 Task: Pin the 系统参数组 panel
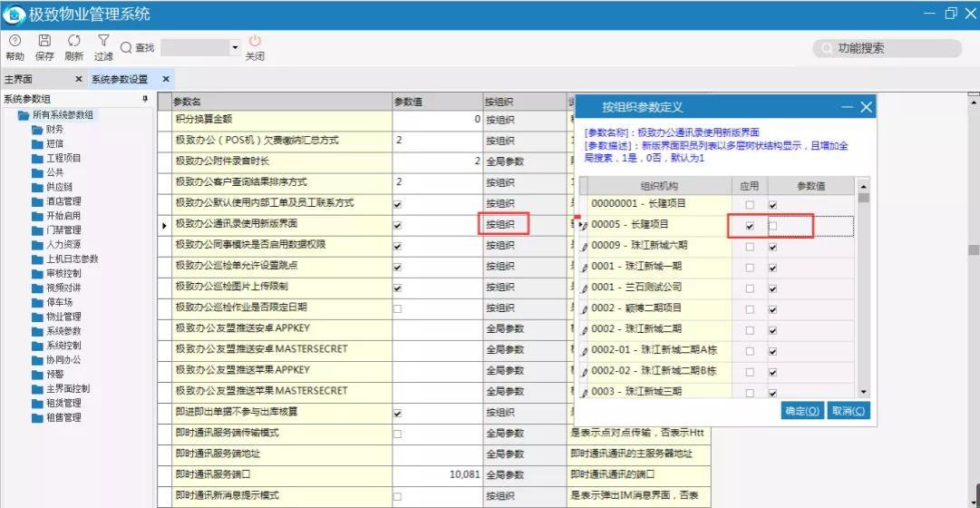click(146, 99)
